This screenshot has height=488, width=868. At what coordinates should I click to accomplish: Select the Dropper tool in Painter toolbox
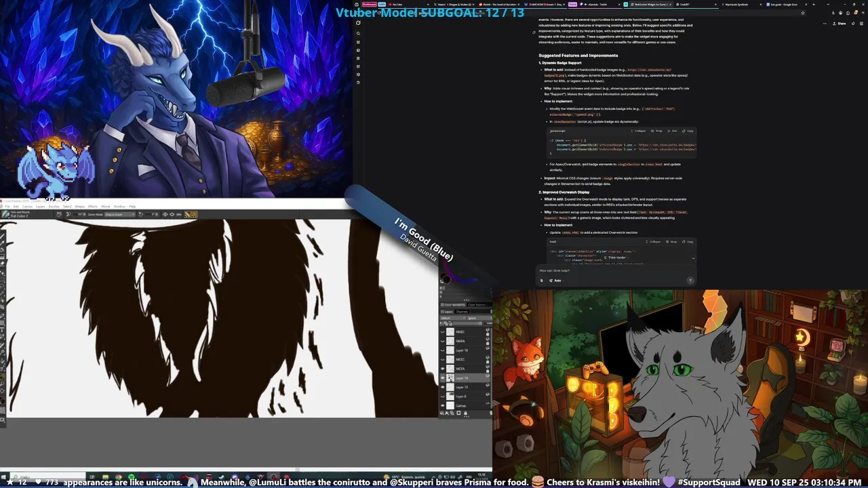point(2,243)
